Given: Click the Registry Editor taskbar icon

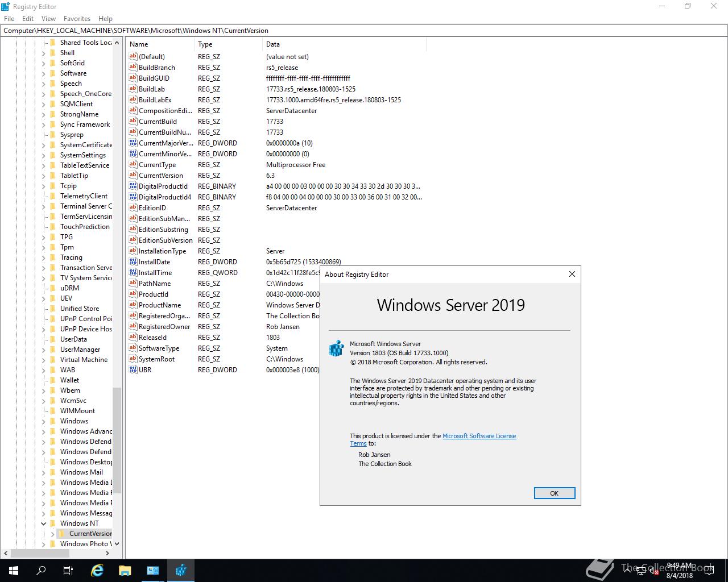Looking at the screenshot, I should (181, 571).
